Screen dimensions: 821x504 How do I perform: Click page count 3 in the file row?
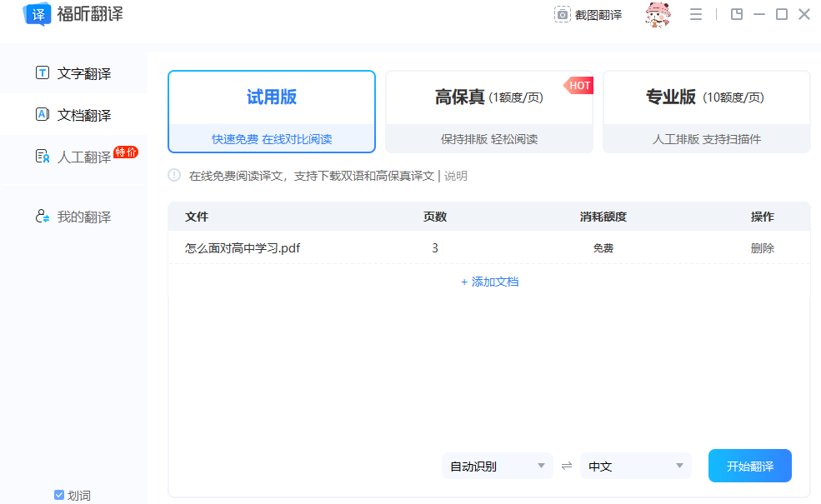[435, 248]
